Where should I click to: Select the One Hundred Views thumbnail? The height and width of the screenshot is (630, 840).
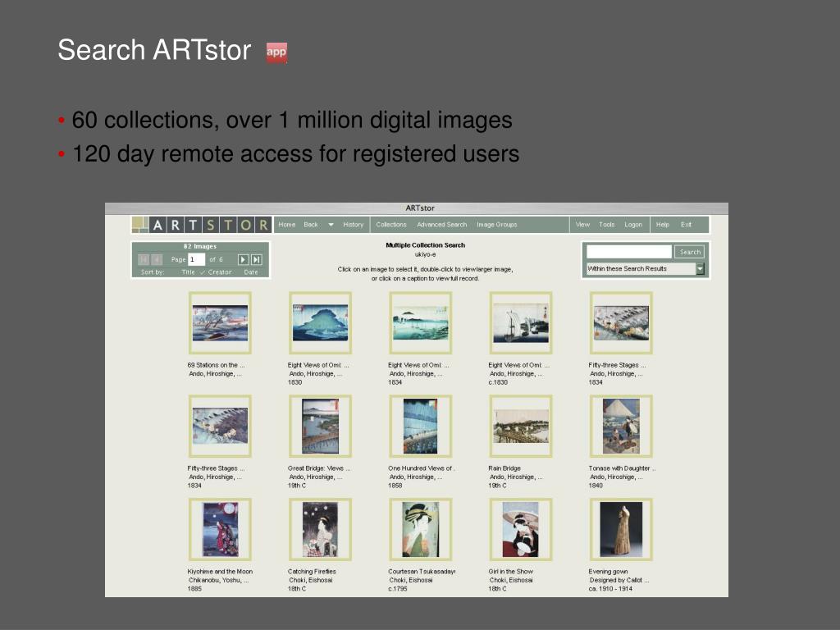pyautogui.click(x=421, y=427)
